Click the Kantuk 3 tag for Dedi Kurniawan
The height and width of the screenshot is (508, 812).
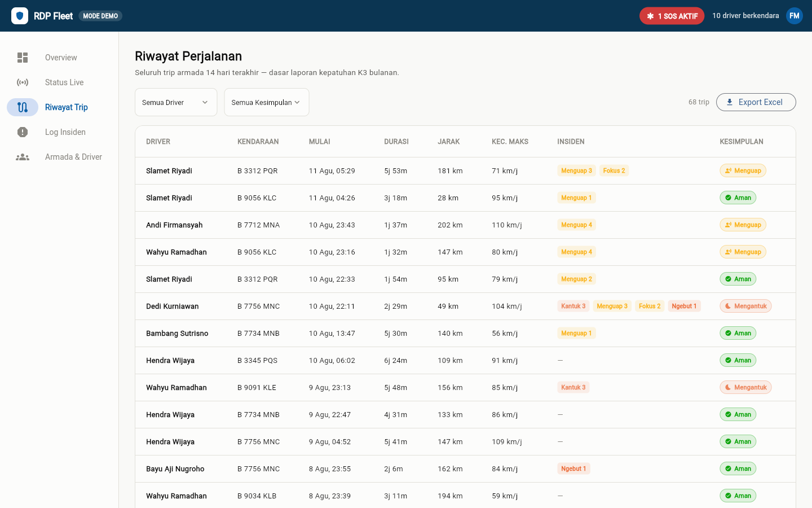pos(573,306)
